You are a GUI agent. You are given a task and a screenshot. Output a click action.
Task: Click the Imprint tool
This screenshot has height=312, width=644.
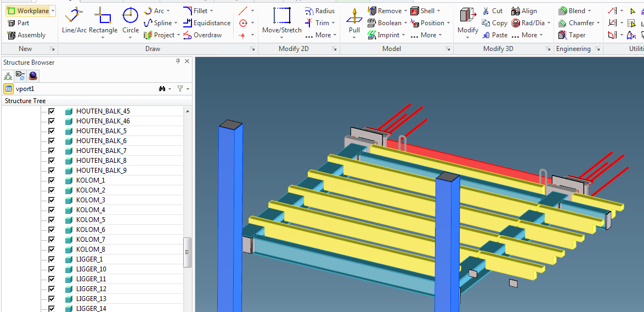386,35
